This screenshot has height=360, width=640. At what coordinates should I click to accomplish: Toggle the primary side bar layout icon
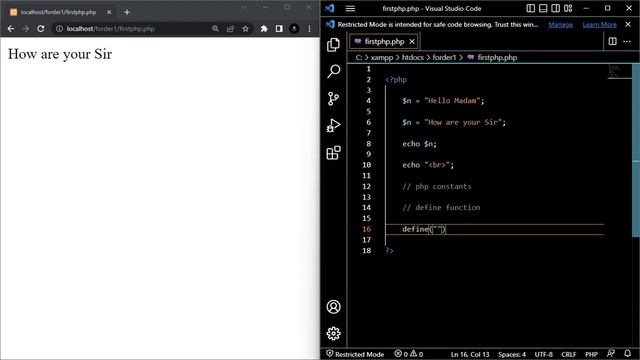pos(530,8)
